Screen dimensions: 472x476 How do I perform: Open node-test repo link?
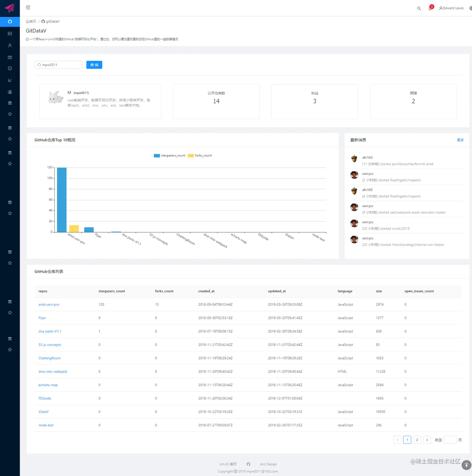(x=46, y=425)
